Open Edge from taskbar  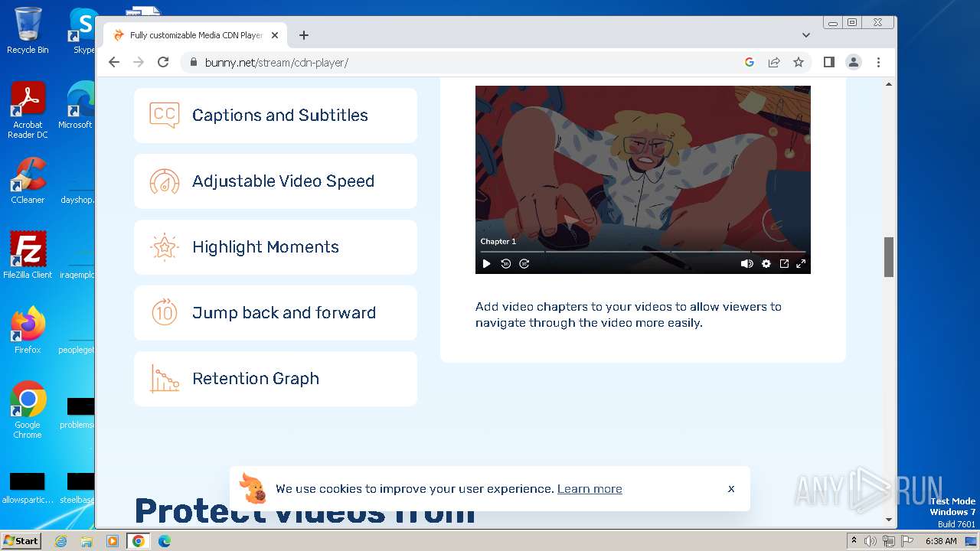click(164, 541)
